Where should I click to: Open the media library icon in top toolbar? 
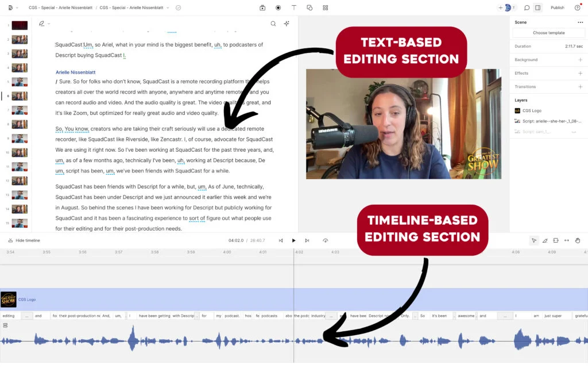[262, 7]
